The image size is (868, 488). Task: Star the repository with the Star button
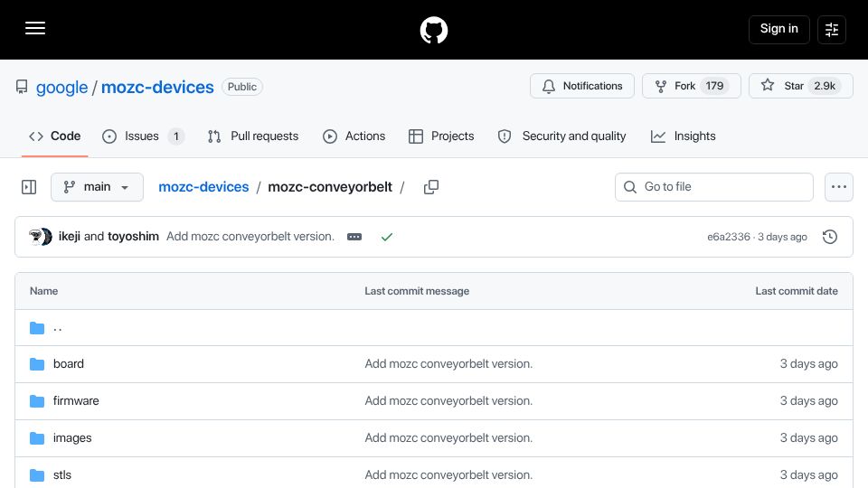point(800,86)
